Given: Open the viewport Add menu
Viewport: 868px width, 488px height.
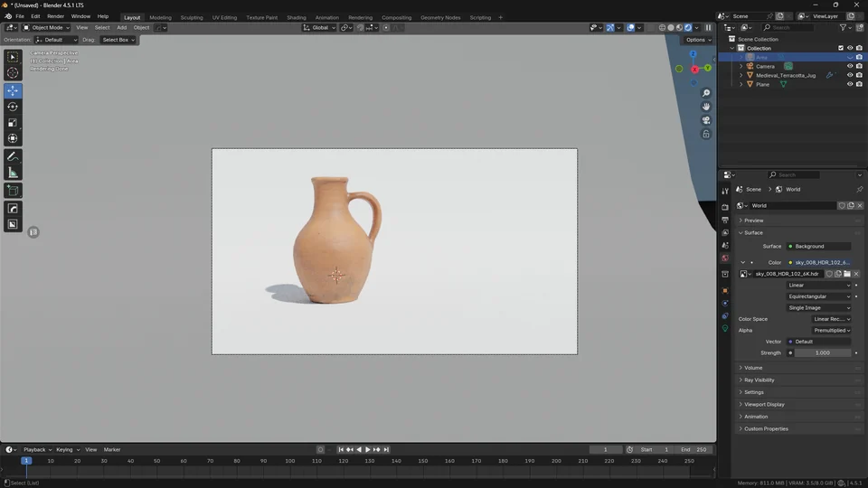Looking at the screenshot, I should point(121,28).
